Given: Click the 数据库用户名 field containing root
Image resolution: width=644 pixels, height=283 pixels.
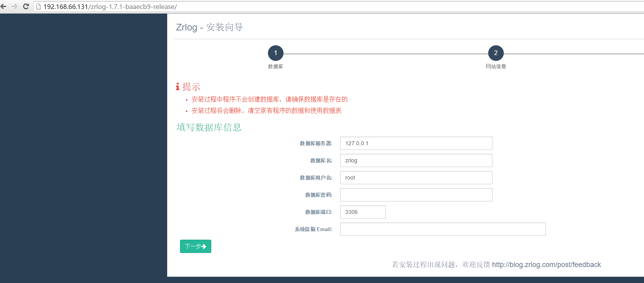Looking at the screenshot, I should pyautogui.click(x=416, y=178).
